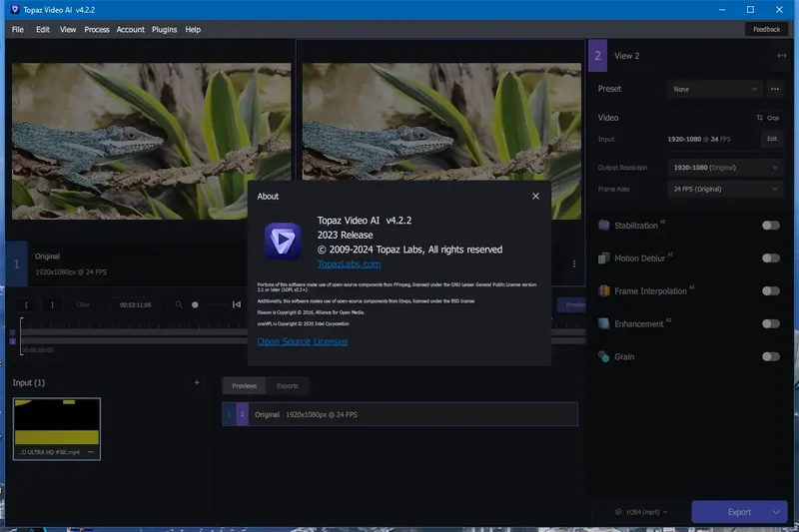
Task: Click the Topaz Video AI logo in About
Action: pyautogui.click(x=283, y=241)
